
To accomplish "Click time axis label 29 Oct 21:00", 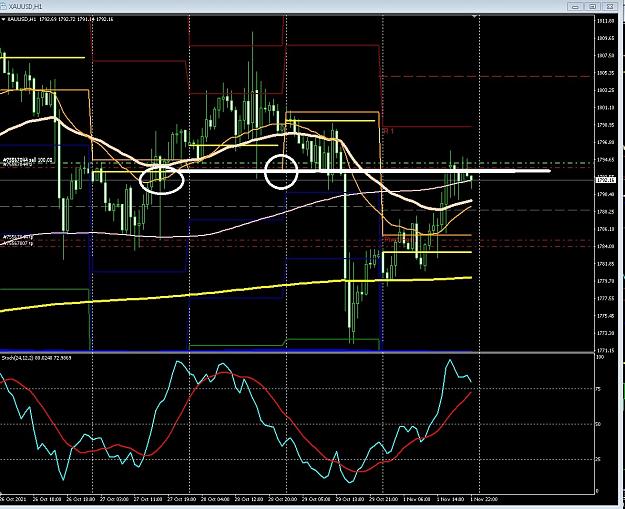I will 384,499.
